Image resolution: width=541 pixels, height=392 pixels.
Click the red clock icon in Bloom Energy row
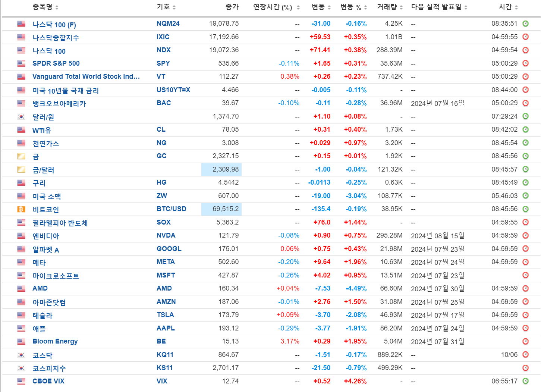(525, 341)
